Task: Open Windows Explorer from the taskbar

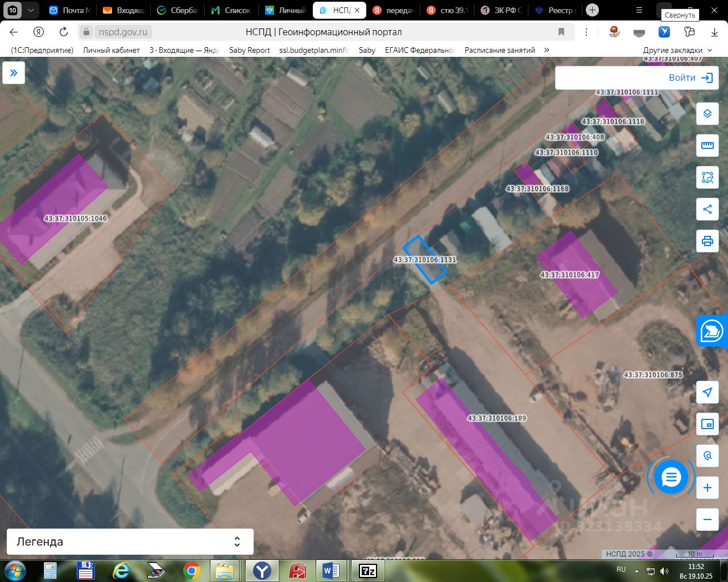Action: pyautogui.click(x=224, y=570)
